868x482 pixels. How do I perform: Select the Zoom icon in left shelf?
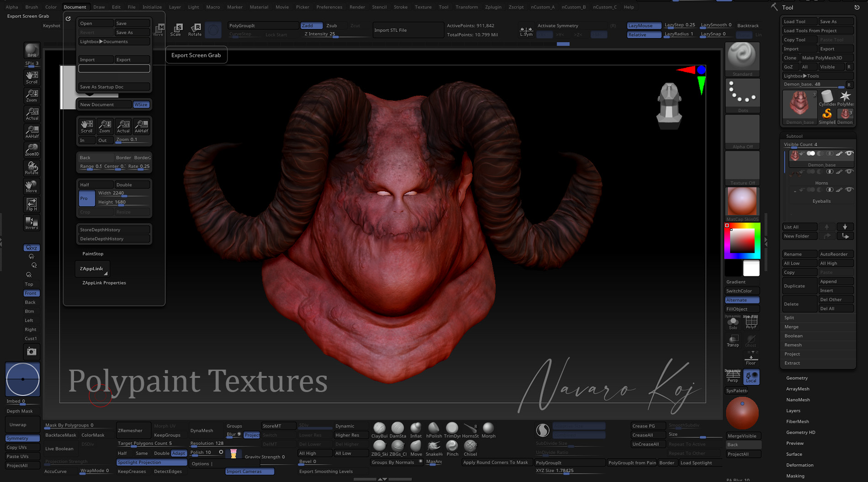click(32, 95)
